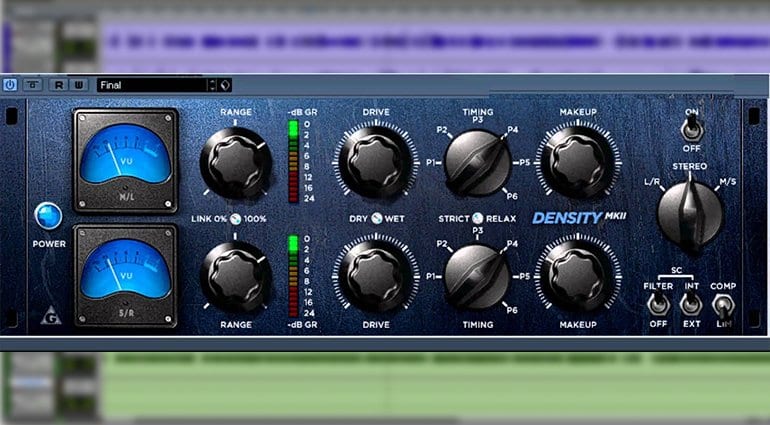The image size is (770, 425).
Task: Click the small LINK 0% 100% knob
Action: [236, 219]
